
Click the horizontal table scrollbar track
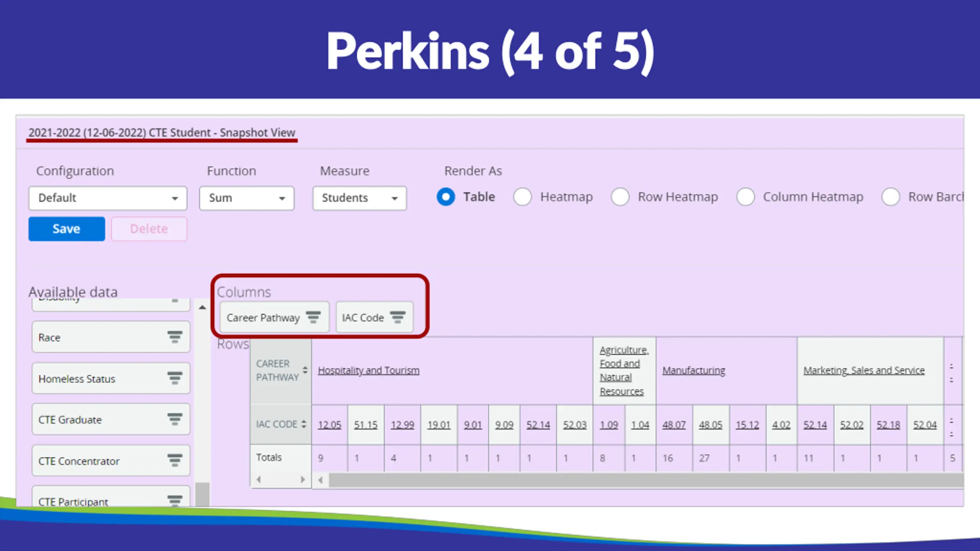(x=643, y=480)
